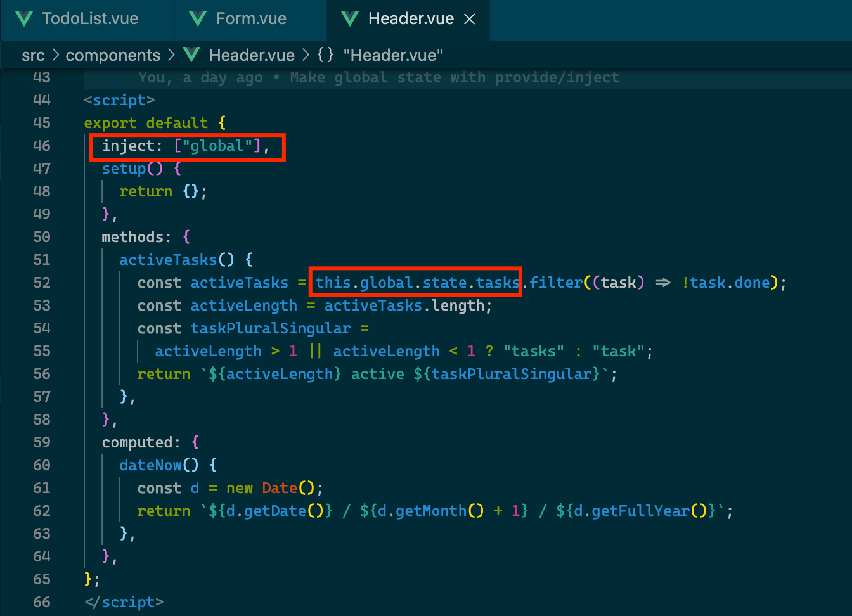Close the Header.vue editor tab
This screenshot has height=616, width=852.
pos(470,20)
